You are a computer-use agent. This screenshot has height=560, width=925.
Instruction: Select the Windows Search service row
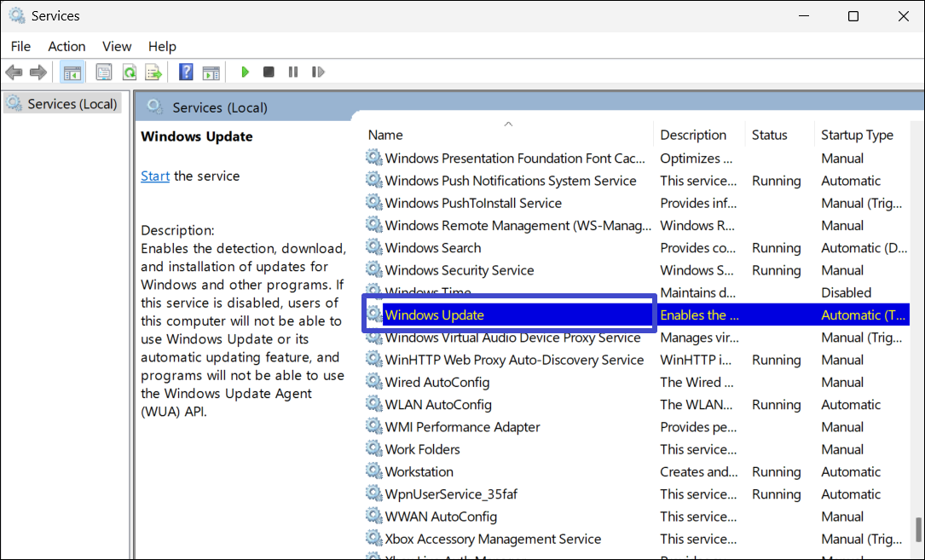(433, 248)
